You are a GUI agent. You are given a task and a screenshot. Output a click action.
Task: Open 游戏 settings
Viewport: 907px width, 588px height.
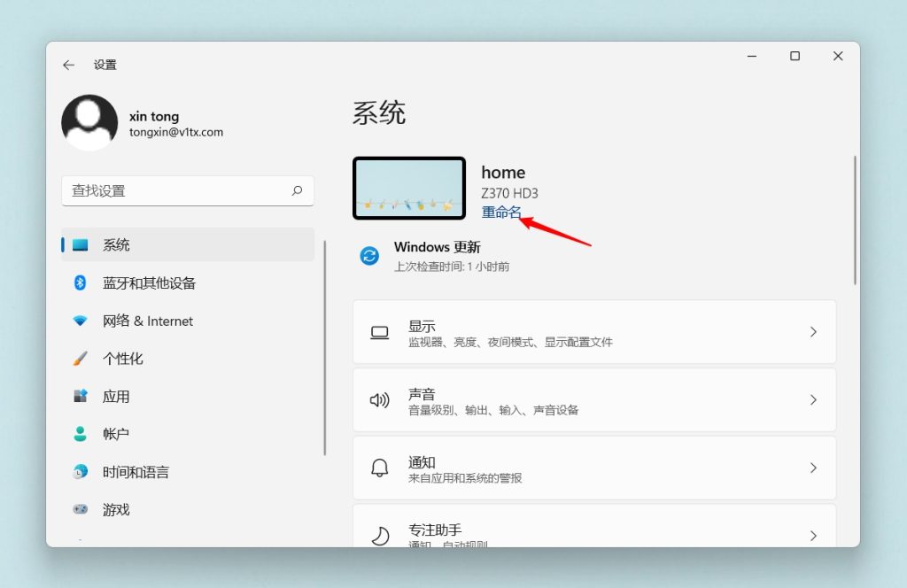click(188, 509)
